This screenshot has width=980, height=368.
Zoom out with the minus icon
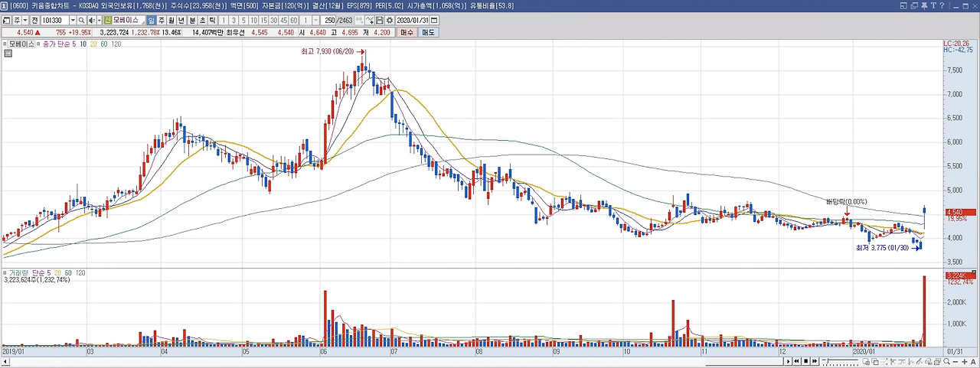(x=955, y=361)
